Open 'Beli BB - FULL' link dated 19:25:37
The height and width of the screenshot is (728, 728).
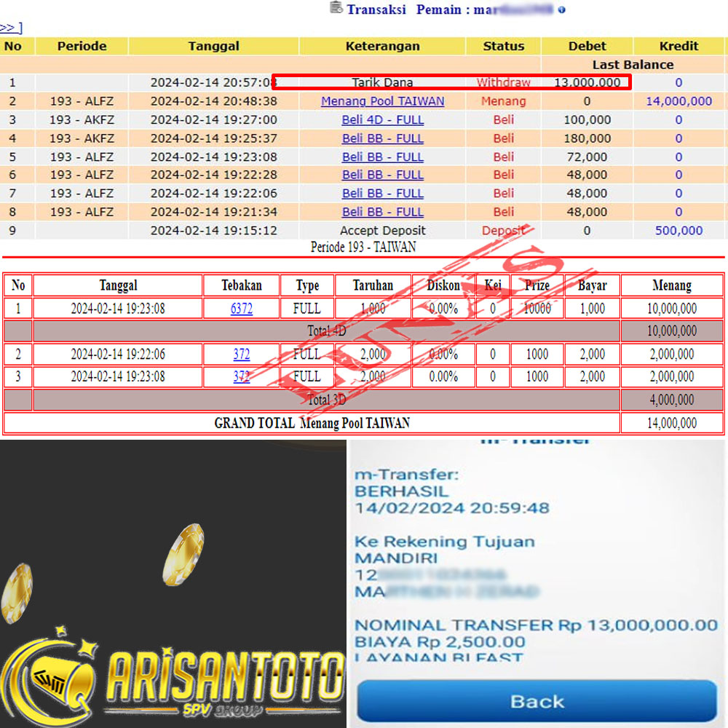pos(383,138)
